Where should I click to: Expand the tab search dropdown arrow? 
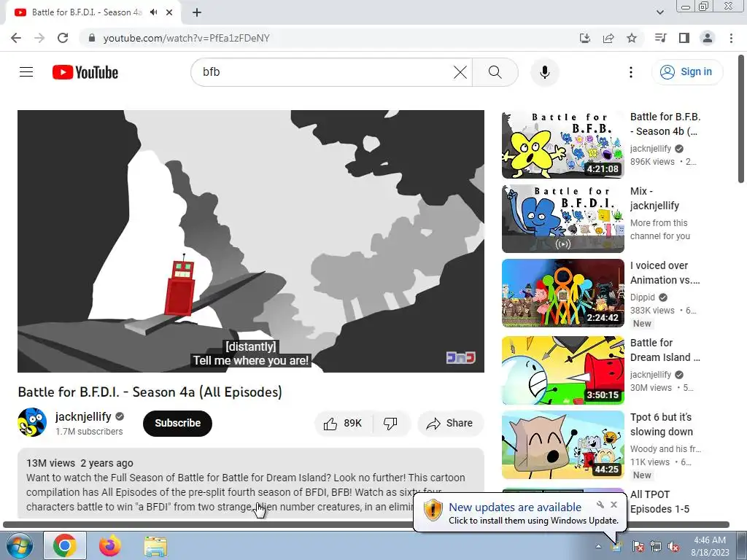(x=660, y=12)
